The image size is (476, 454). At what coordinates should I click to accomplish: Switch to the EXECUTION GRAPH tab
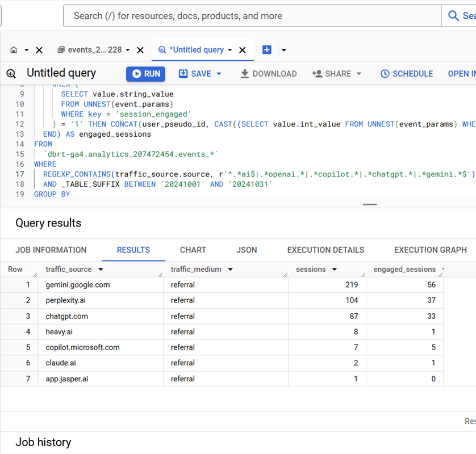pyautogui.click(x=431, y=250)
